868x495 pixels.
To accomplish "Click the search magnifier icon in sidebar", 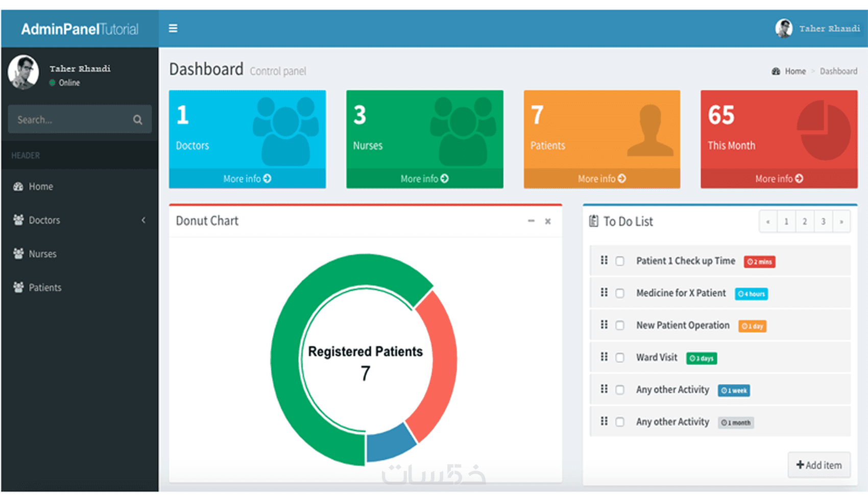I will click(137, 119).
